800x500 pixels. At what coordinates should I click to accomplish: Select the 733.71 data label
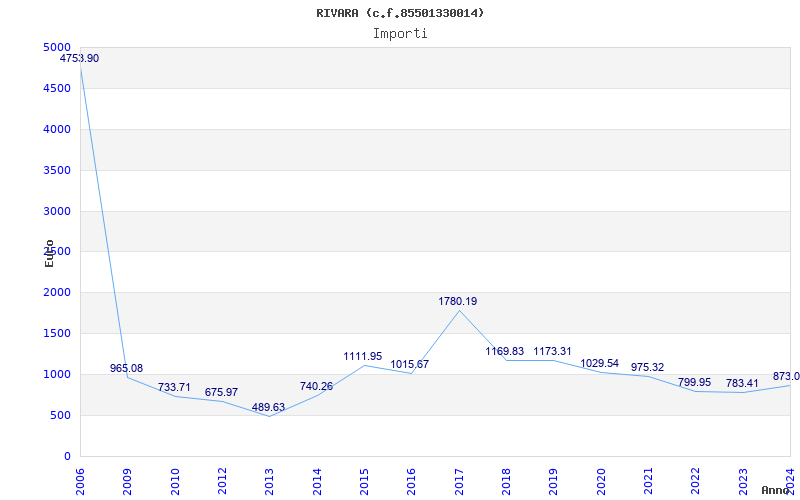click(174, 387)
